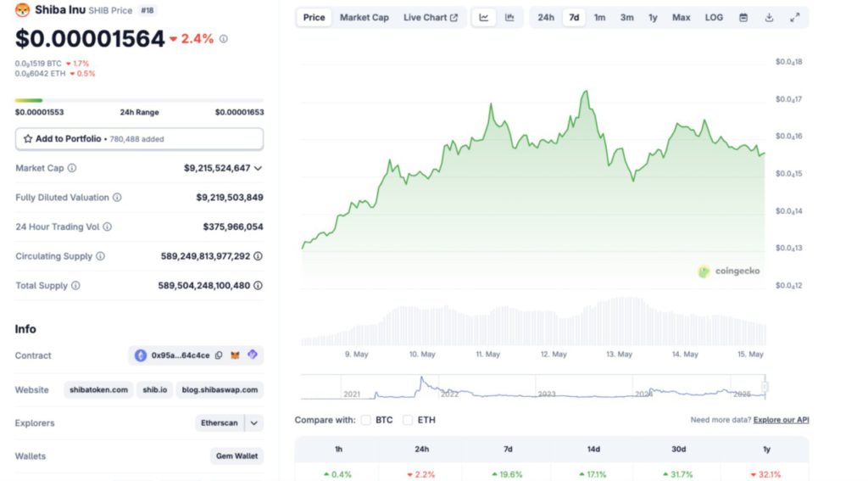Viewport: 868px width, 481px height.
Task: Click info icon after total supply value
Action: pos(258,285)
